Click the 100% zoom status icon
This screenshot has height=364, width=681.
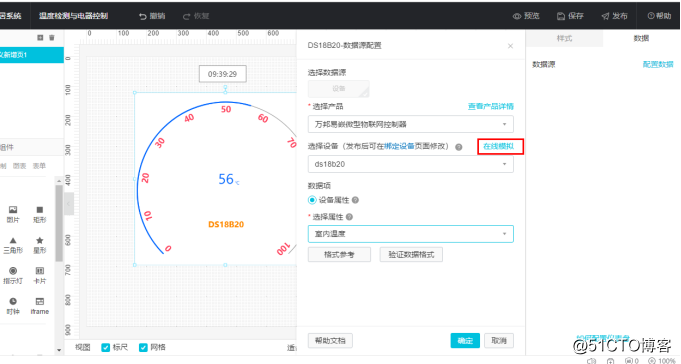[x=651, y=361]
